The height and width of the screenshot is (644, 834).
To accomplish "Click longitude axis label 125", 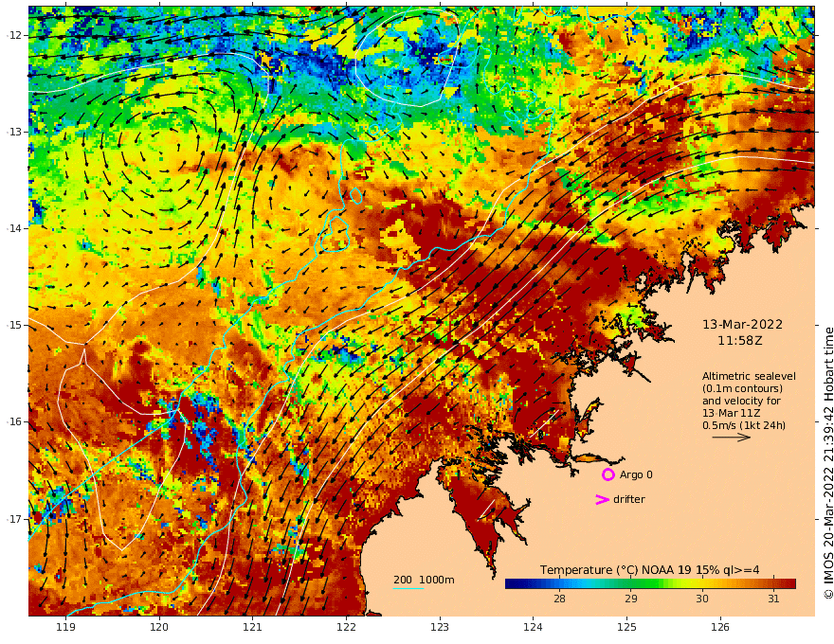I will pos(626,627).
